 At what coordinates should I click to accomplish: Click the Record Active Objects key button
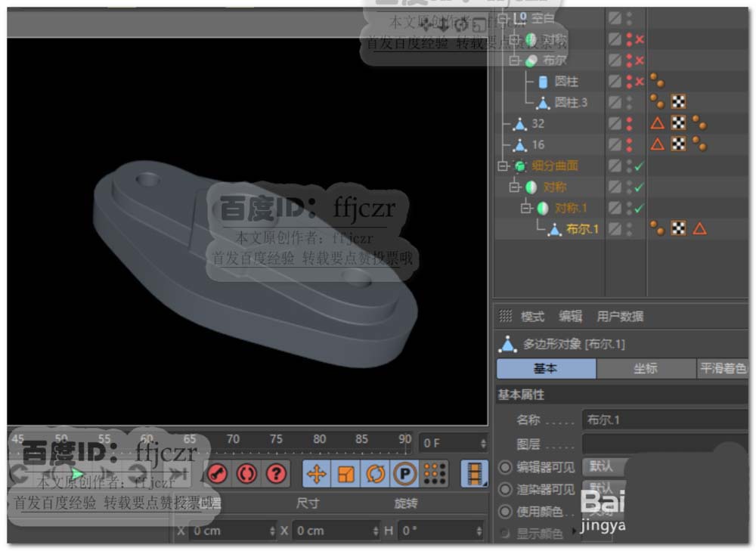[x=217, y=474]
